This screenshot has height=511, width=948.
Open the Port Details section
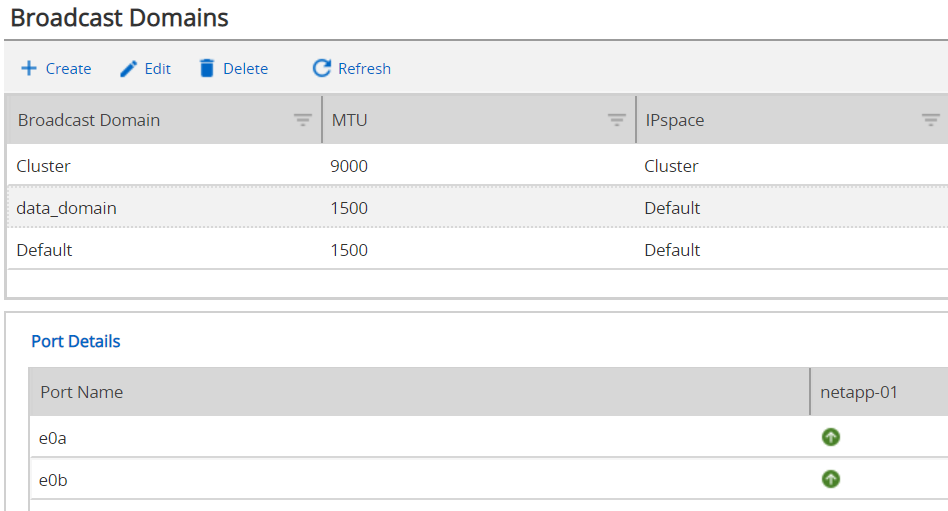point(76,341)
